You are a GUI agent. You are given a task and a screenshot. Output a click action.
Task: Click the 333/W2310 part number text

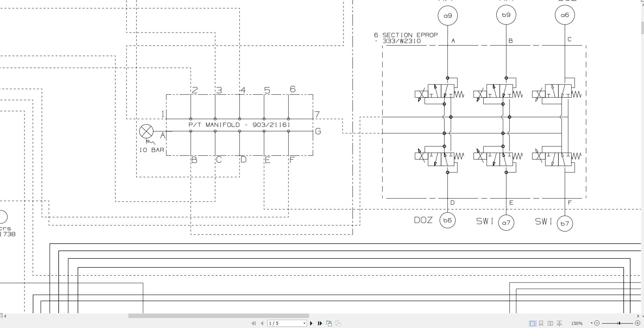(x=402, y=41)
